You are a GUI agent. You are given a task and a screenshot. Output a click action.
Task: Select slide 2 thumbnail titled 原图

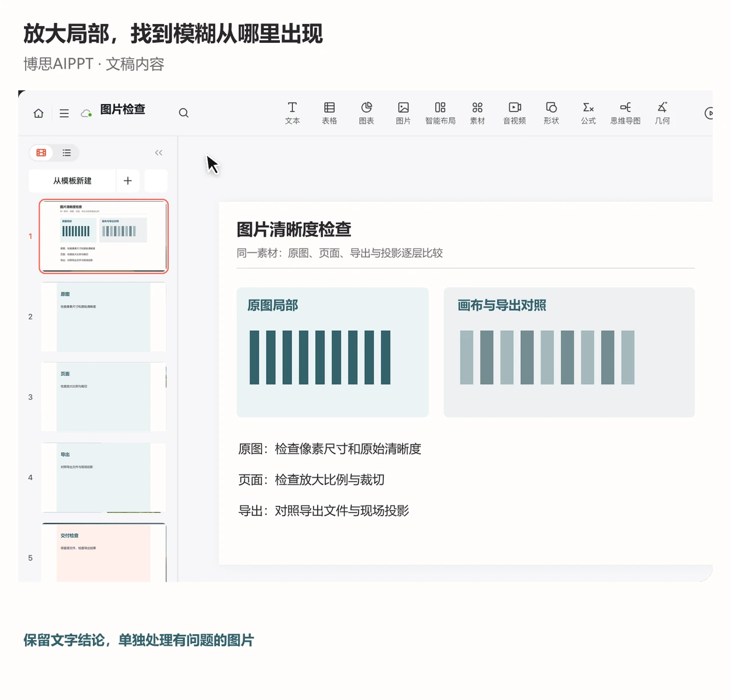tap(103, 317)
